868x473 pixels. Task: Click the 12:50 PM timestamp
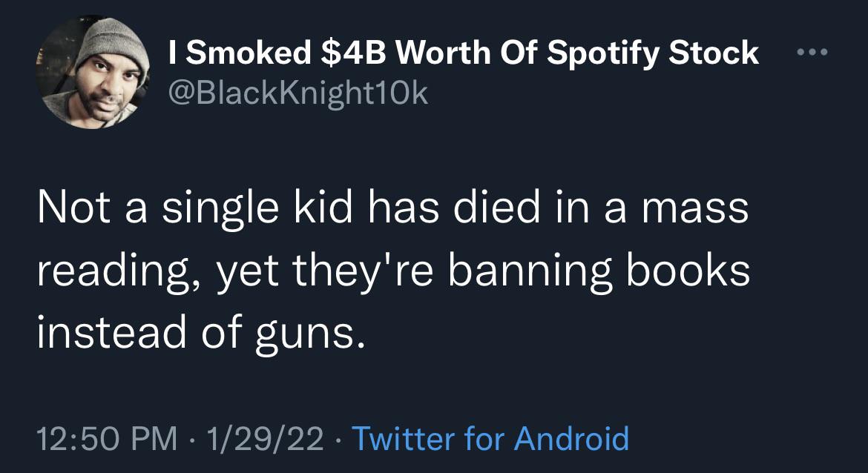(107, 438)
